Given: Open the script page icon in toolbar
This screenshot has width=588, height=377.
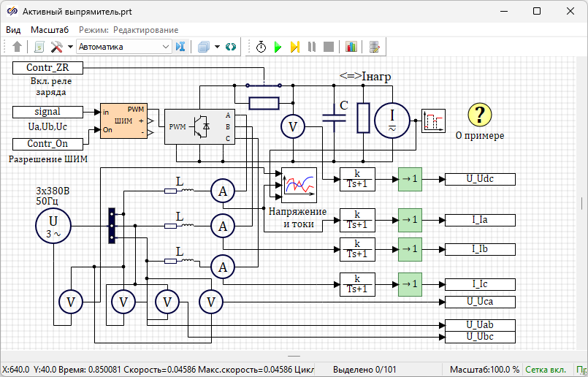Looking at the screenshot, I should (x=39, y=47).
